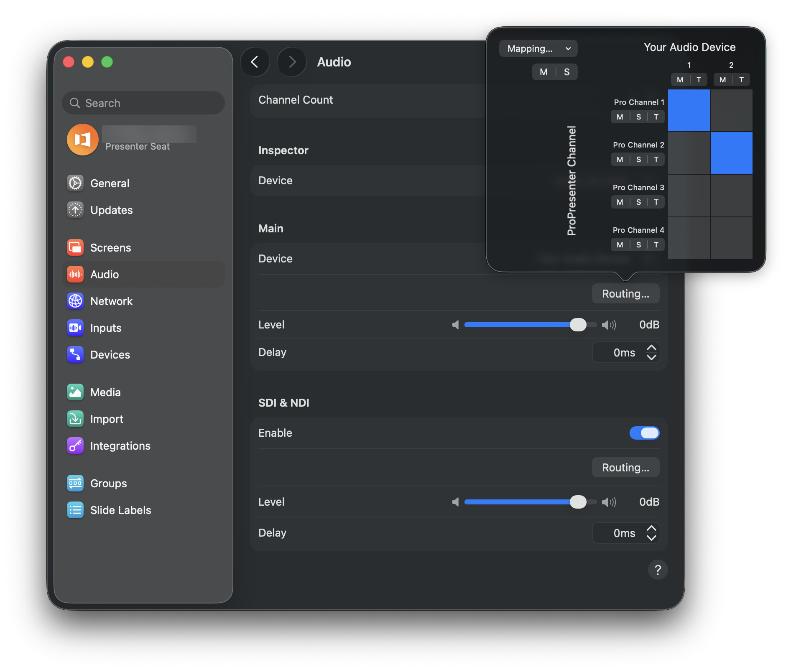This screenshot has height=672, width=796.
Task: Select the Updates sidebar icon
Action: click(x=75, y=210)
